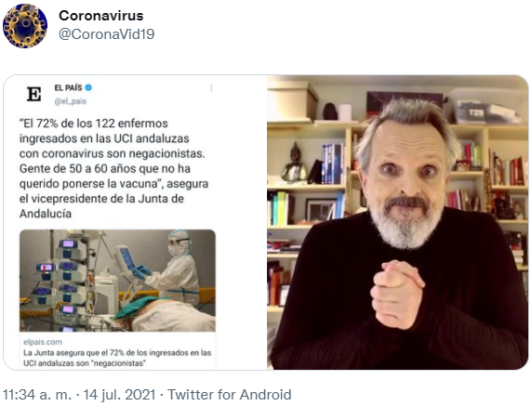Click the EL PAÍS account name
The height and width of the screenshot is (406, 532).
click(68, 87)
